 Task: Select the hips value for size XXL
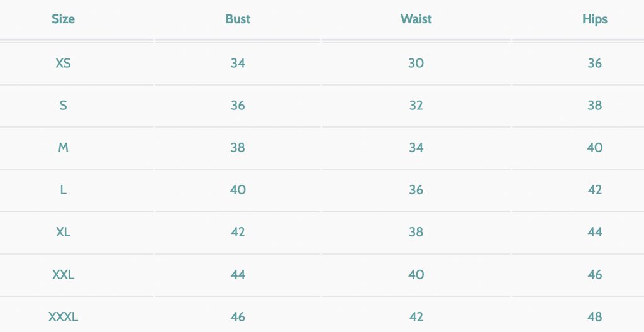click(594, 275)
